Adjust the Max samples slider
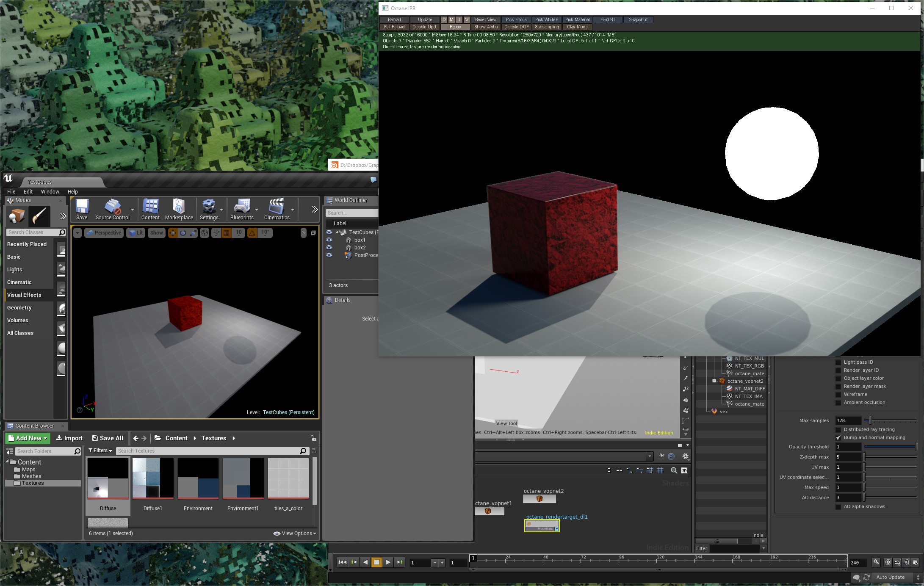 870,420
